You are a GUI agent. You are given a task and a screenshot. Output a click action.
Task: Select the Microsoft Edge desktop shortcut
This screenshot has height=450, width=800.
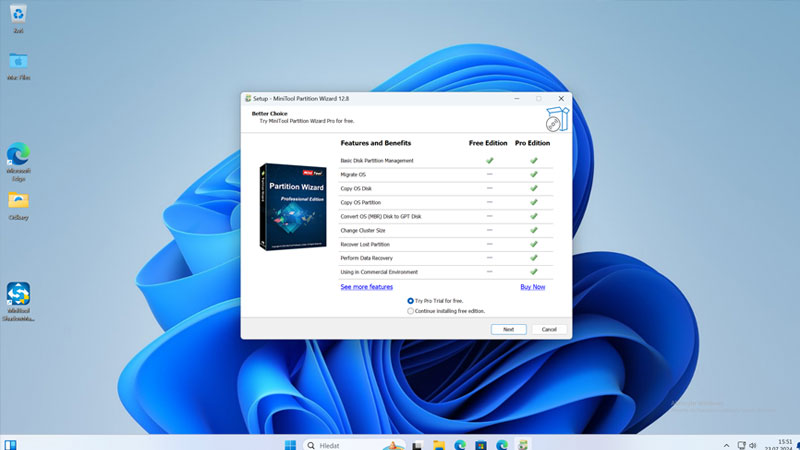point(18,162)
